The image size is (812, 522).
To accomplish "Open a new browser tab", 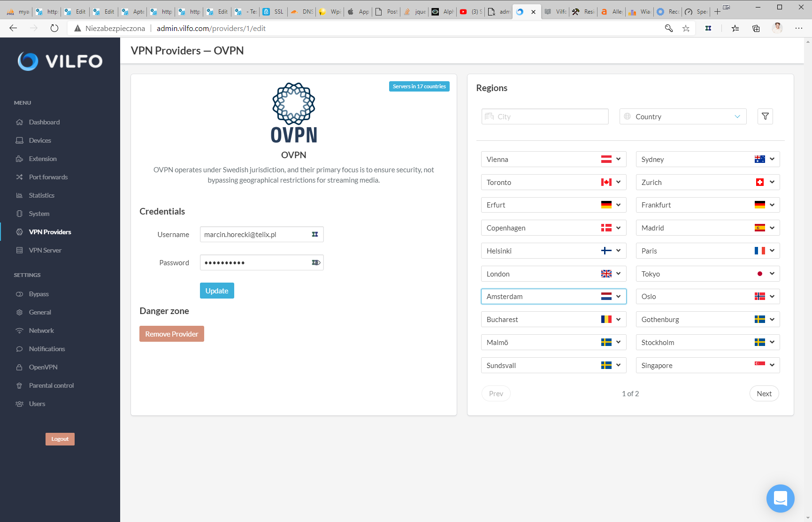I will click(717, 12).
